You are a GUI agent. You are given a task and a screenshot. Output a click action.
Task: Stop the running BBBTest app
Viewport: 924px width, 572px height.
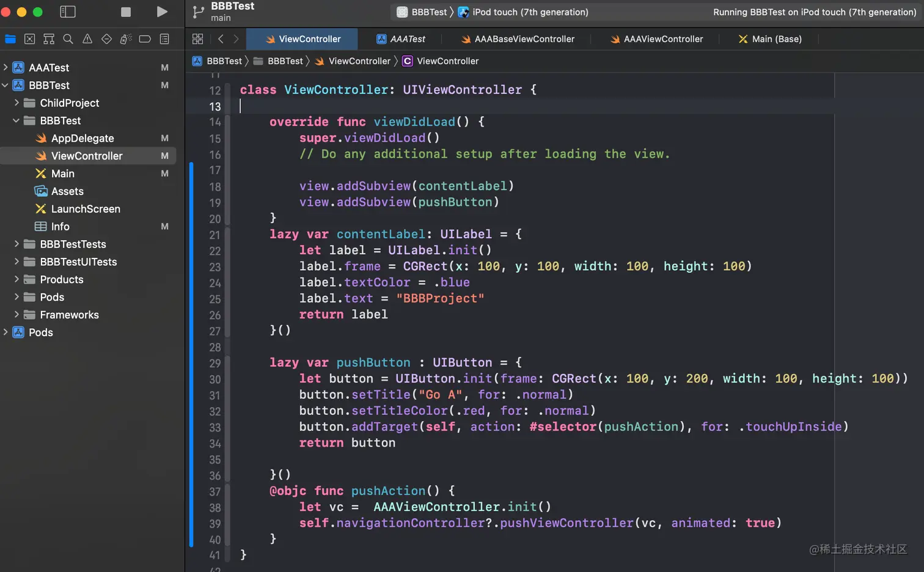(126, 12)
